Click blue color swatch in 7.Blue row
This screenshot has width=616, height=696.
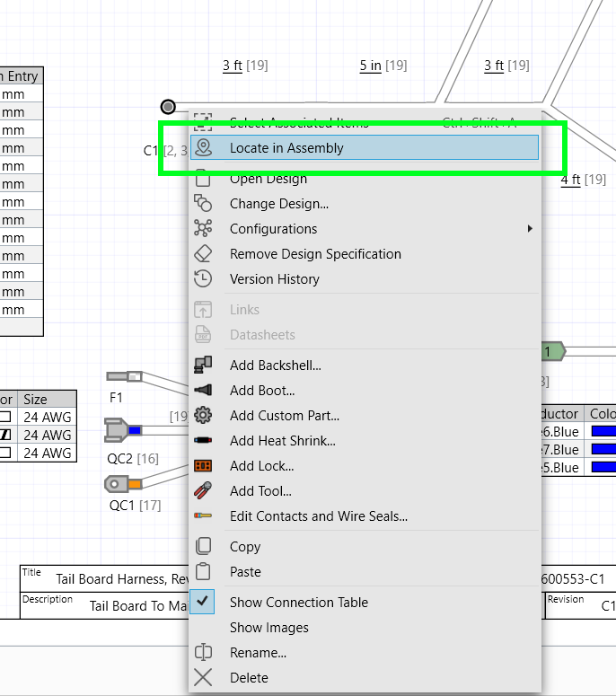pyautogui.click(x=603, y=449)
